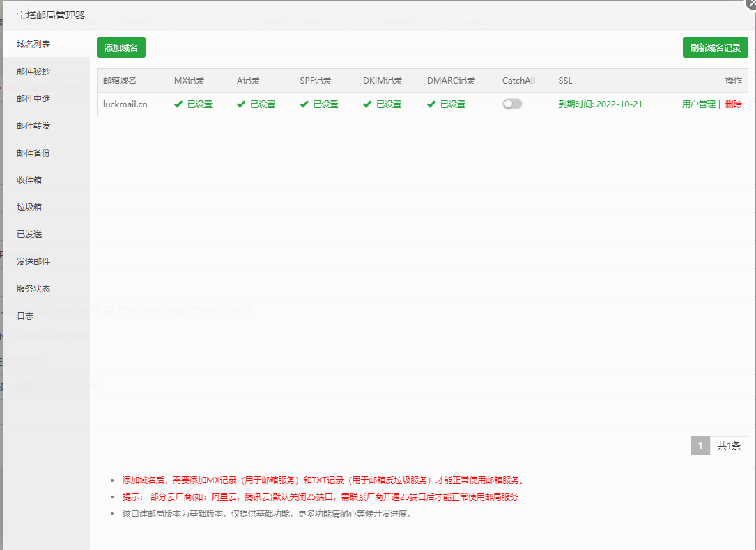This screenshot has height=550, width=756.
Task: Toggle CatchAll switch for luckmail.cn
Action: click(512, 104)
